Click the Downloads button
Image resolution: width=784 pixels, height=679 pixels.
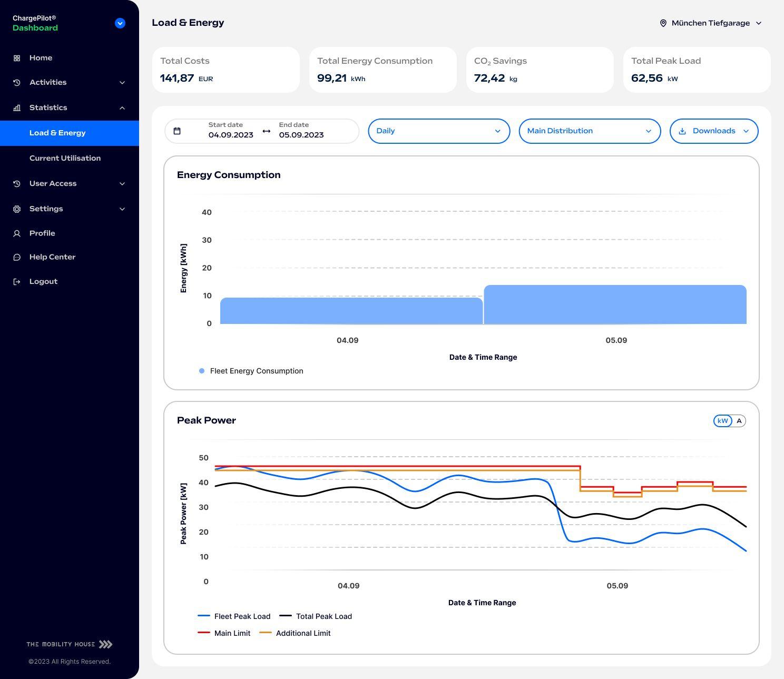pyautogui.click(x=713, y=131)
